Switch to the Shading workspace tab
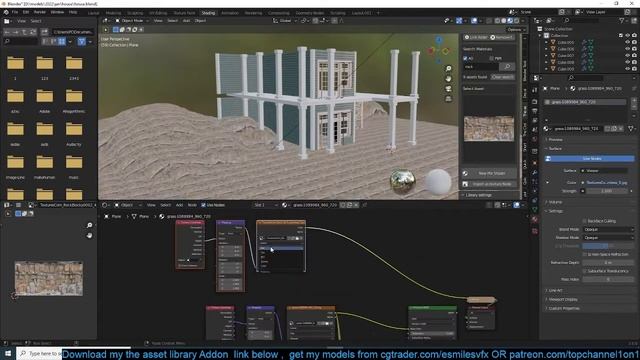 click(208, 13)
